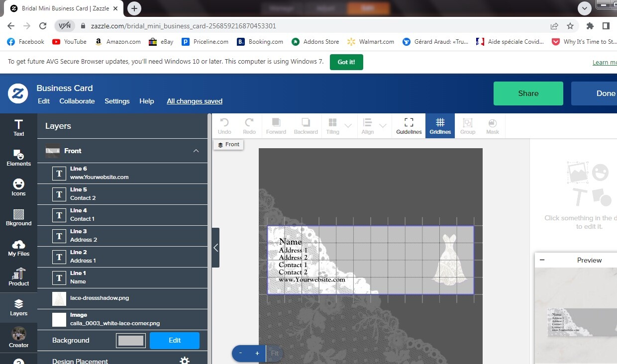Open the My Files panel

click(x=18, y=248)
